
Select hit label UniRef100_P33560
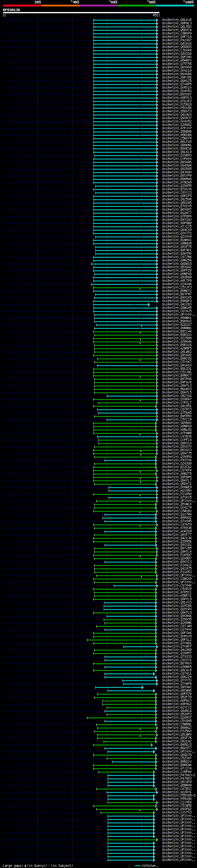(x=177, y=731)
